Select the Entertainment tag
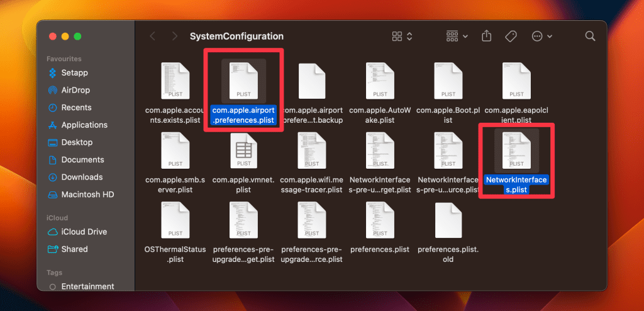The width and height of the screenshot is (644, 311). (x=82, y=286)
